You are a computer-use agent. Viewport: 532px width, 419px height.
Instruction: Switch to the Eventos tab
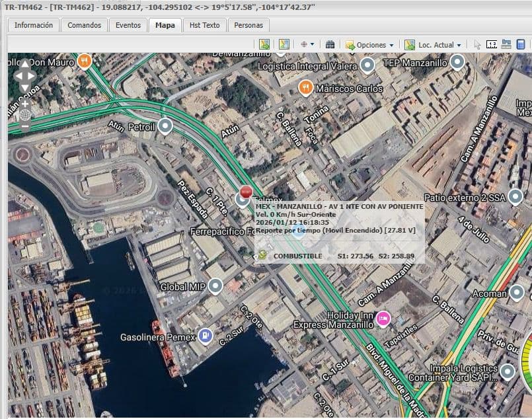pos(128,25)
